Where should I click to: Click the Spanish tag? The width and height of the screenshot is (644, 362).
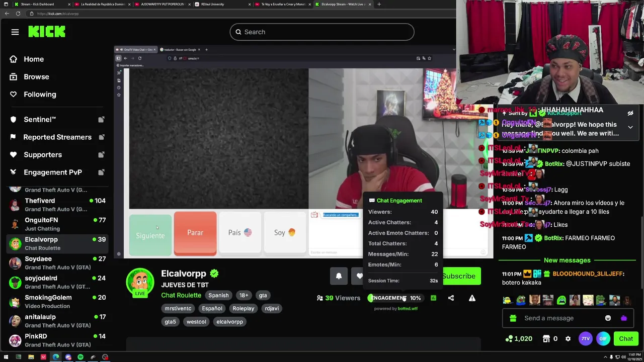[x=218, y=296]
